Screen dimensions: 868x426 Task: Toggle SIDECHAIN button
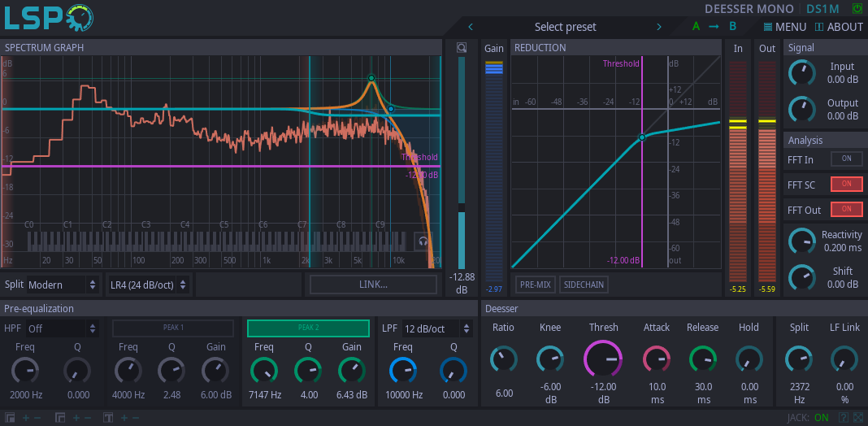pos(584,285)
